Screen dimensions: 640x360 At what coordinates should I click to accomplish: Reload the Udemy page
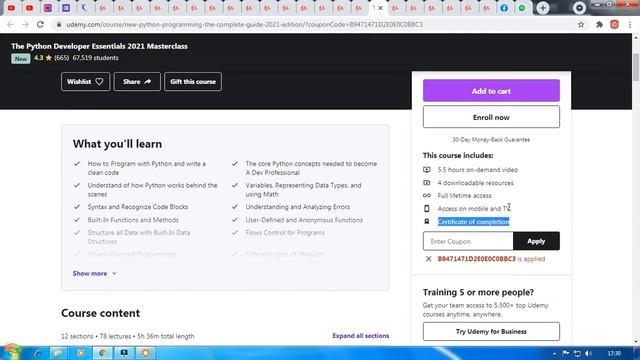(40, 24)
